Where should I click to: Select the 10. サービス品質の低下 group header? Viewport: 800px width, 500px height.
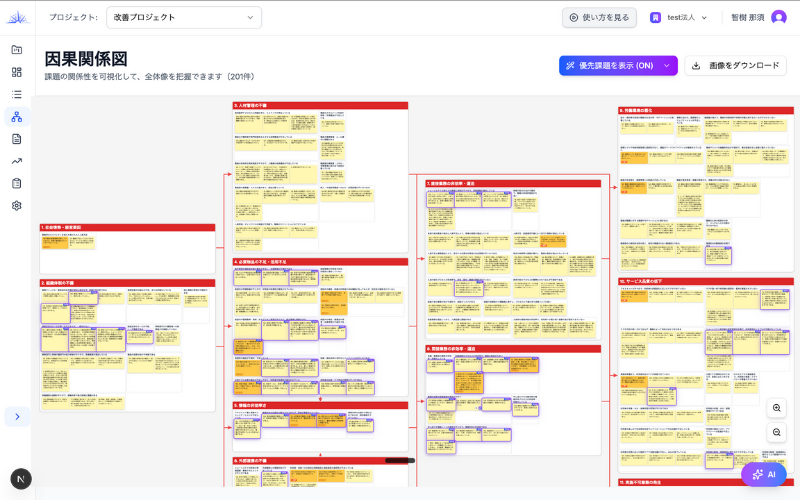tap(706, 282)
